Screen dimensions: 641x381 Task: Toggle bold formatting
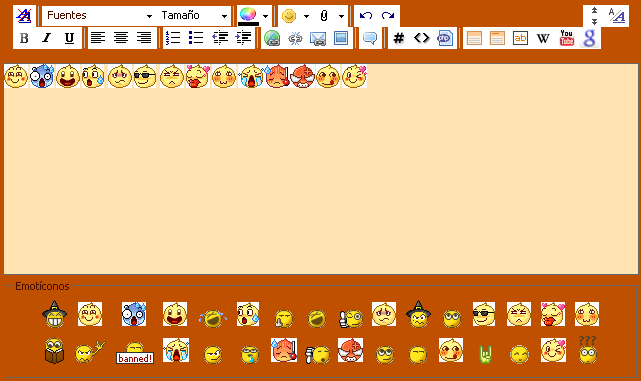[x=24, y=38]
